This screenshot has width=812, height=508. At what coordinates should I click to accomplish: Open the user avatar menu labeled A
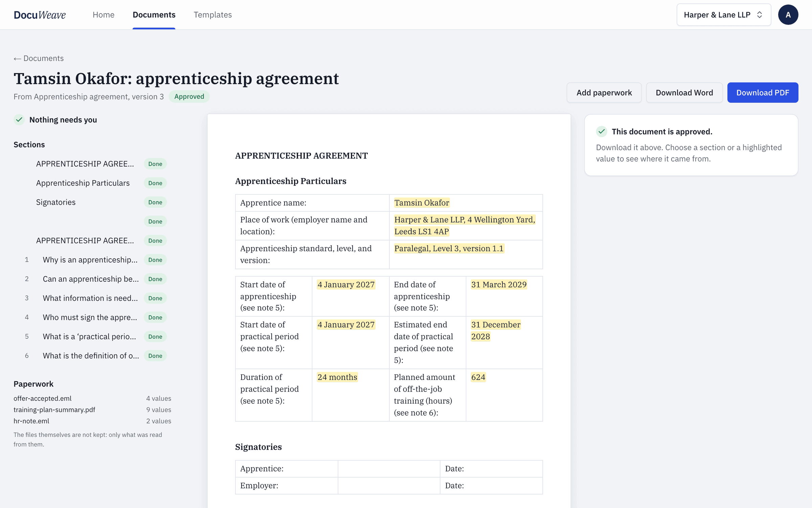point(788,15)
